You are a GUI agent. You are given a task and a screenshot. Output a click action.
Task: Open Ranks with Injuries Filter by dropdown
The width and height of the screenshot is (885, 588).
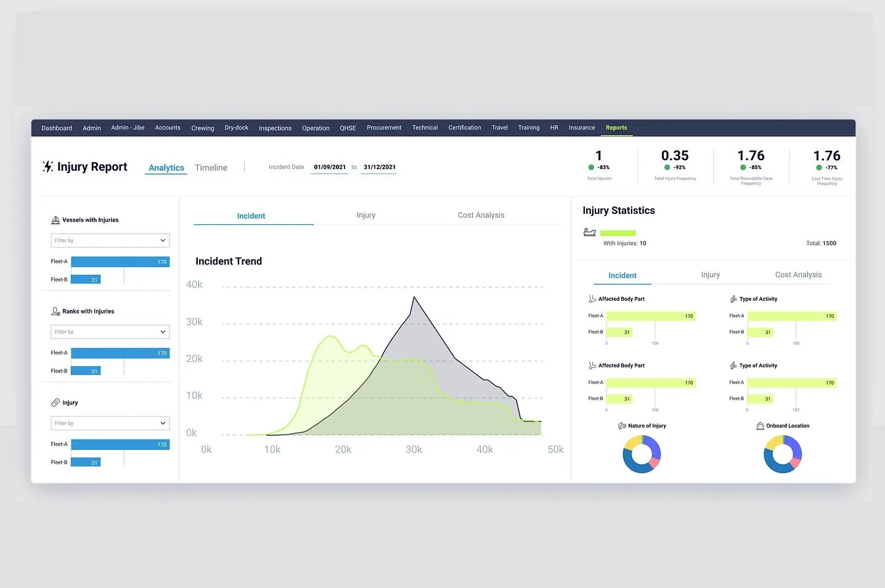tap(110, 332)
